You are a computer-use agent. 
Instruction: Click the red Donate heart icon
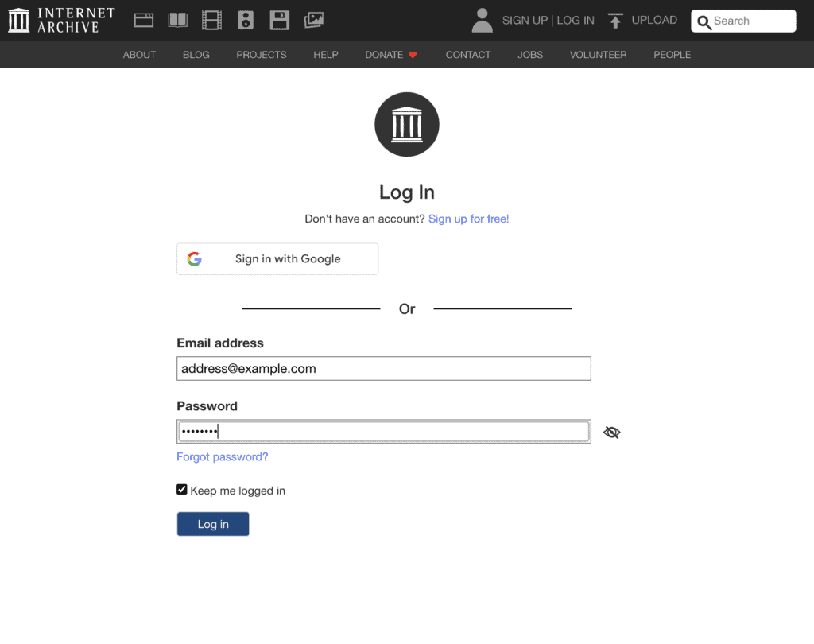coord(413,55)
